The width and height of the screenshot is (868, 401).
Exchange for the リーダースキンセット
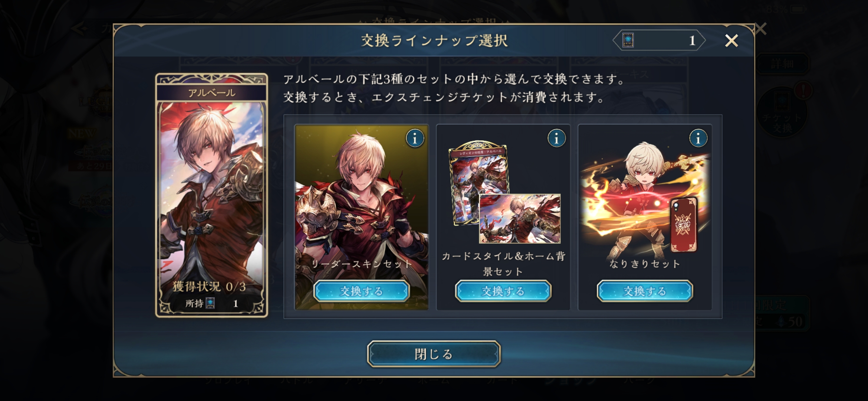point(361,291)
